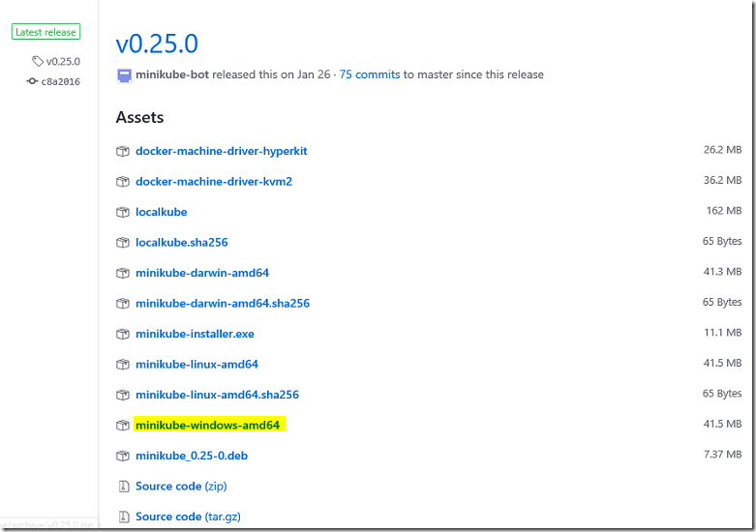
Task: Click the 36.2 MB size text
Action: point(722,180)
